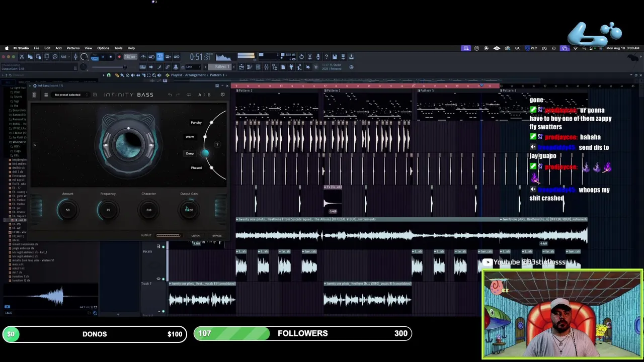Click the export/render download icon
This screenshot has width=644, height=362.
[351, 56]
